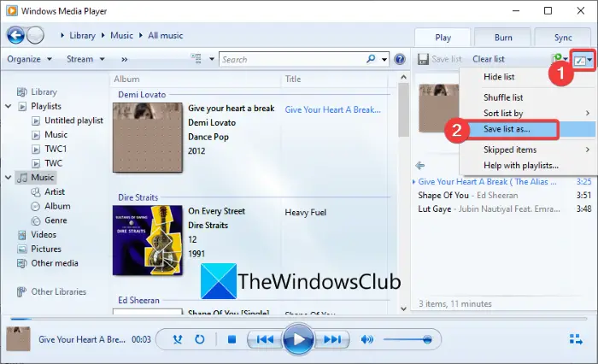Screen dimensions: 598x364
Task: Toggle repeat in the playback controls
Action: 199,339
